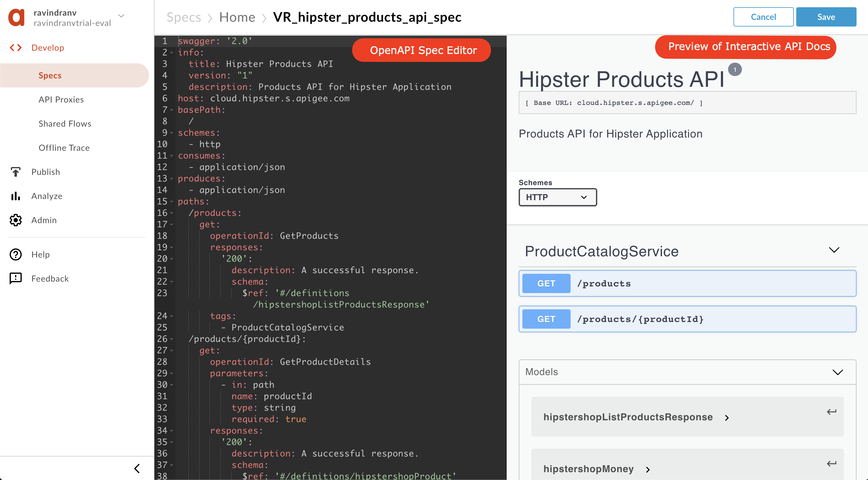Expand hipstershopMoney model arrow

pos(648,469)
